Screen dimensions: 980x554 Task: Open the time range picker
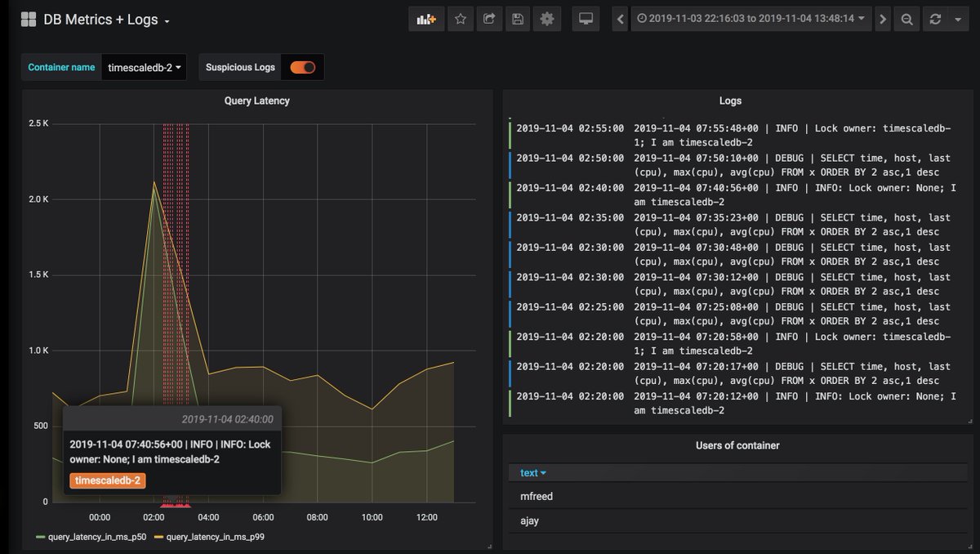pyautogui.click(x=751, y=19)
